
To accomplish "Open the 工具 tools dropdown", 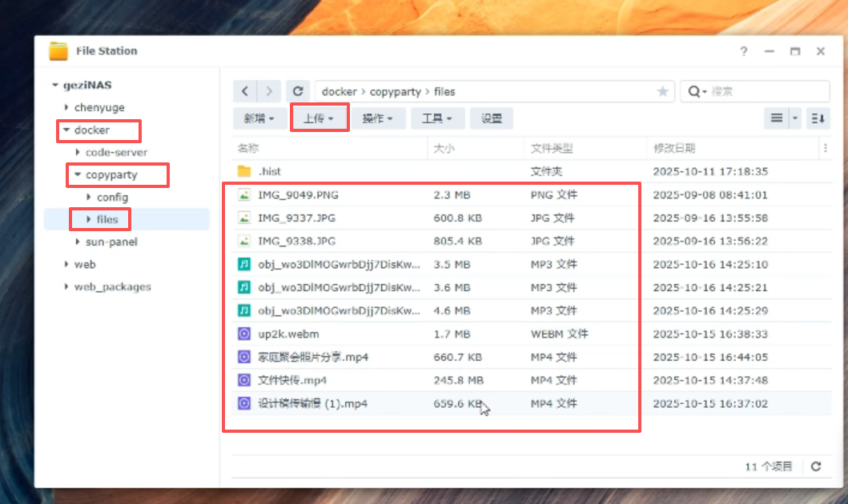I will [437, 118].
